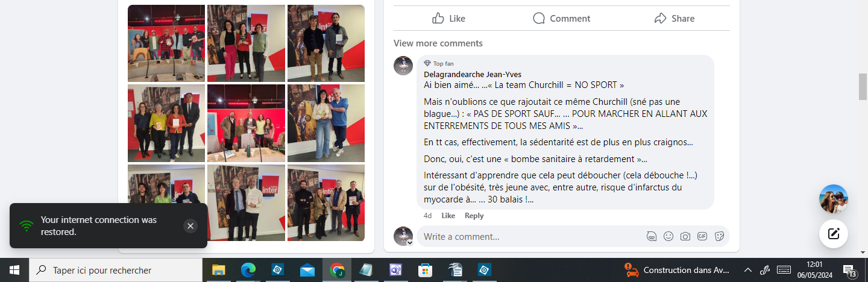Open the sticker picker icon
This screenshot has height=282, width=868.
(x=719, y=237)
